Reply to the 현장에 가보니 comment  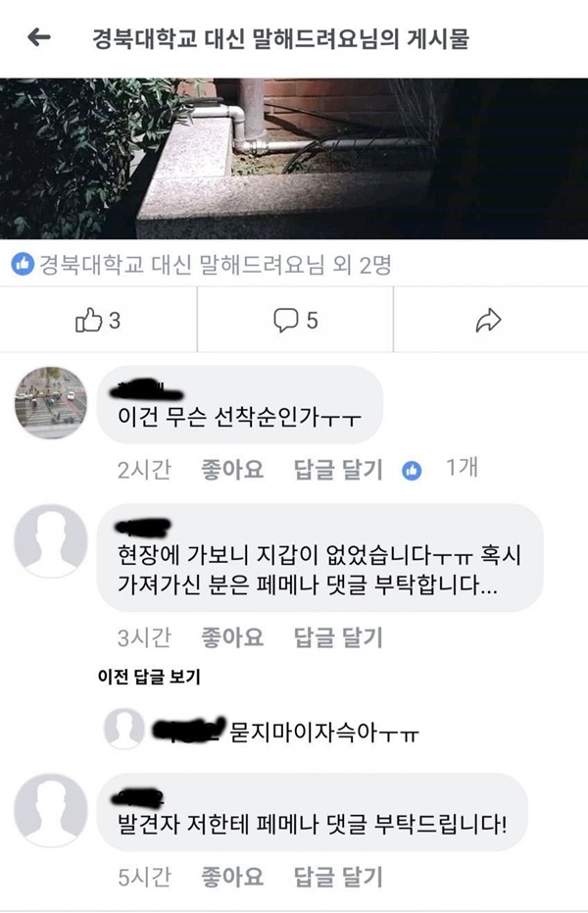338,637
